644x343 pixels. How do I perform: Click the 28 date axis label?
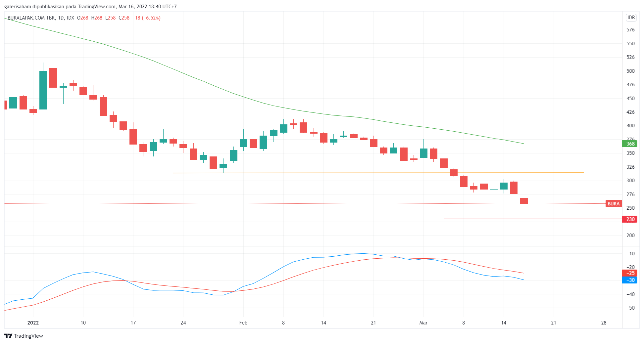pyautogui.click(x=604, y=323)
